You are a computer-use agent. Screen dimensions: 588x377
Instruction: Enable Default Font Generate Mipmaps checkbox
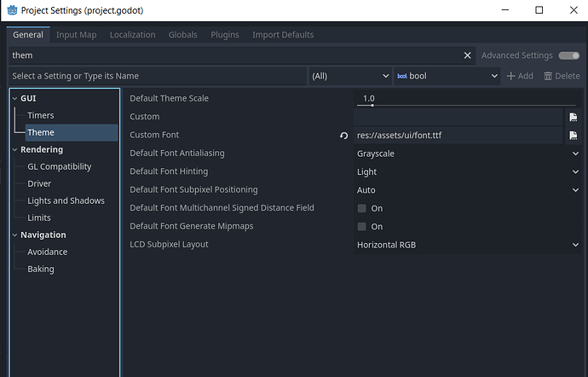click(361, 226)
